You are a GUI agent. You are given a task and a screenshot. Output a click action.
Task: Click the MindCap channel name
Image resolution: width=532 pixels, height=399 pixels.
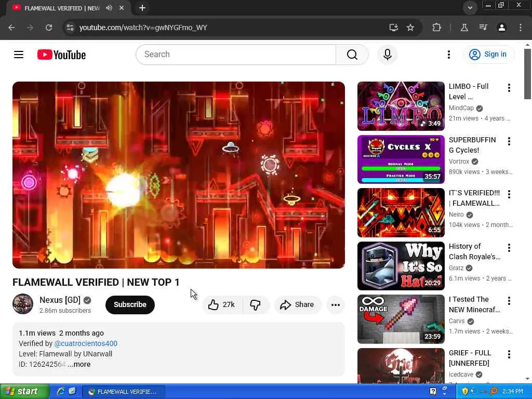[461, 108]
